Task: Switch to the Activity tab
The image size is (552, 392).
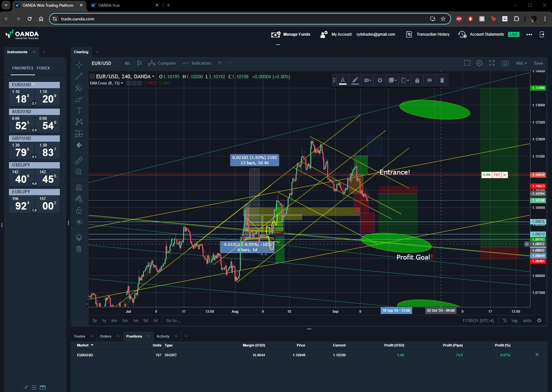Action: 163,336
